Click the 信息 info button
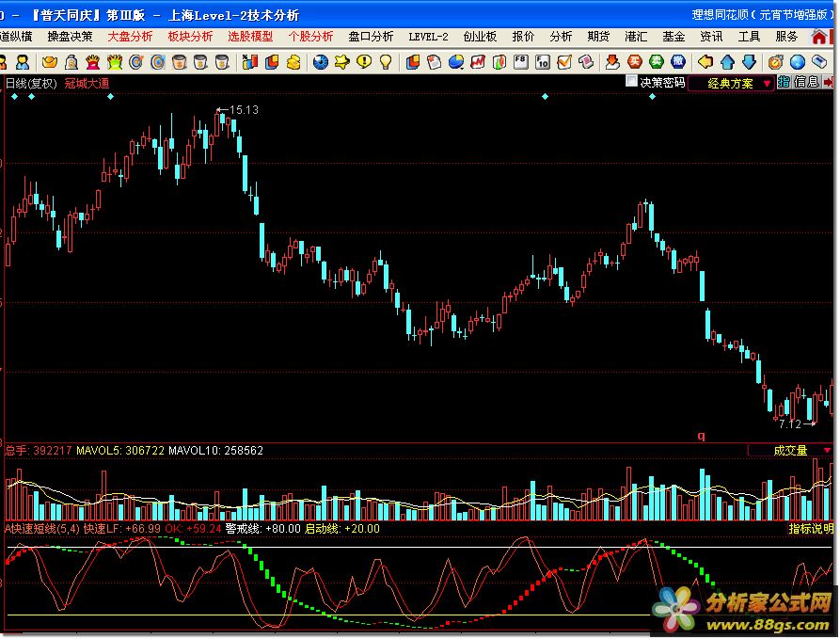The height and width of the screenshot is (639, 840). coord(806,82)
